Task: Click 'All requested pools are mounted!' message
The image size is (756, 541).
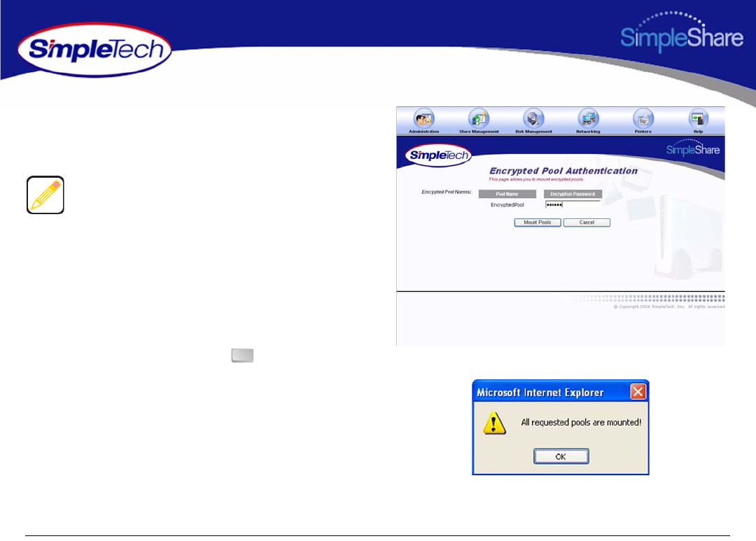Action: (x=581, y=423)
